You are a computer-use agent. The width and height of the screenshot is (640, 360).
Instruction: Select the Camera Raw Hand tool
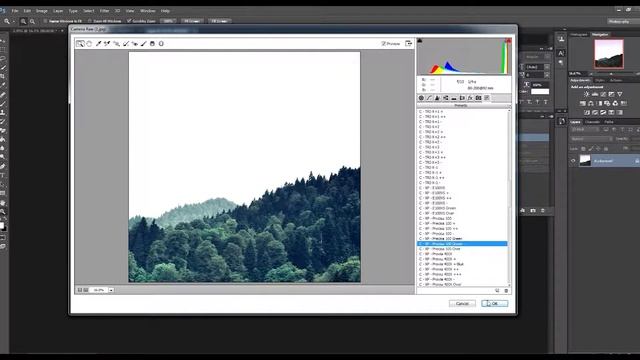click(x=89, y=44)
